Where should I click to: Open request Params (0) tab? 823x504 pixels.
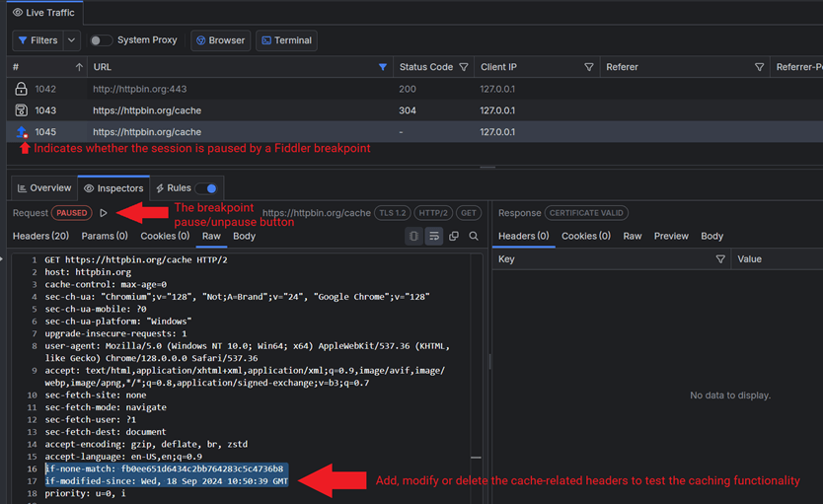pyautogui.click(x=105, y=236)
